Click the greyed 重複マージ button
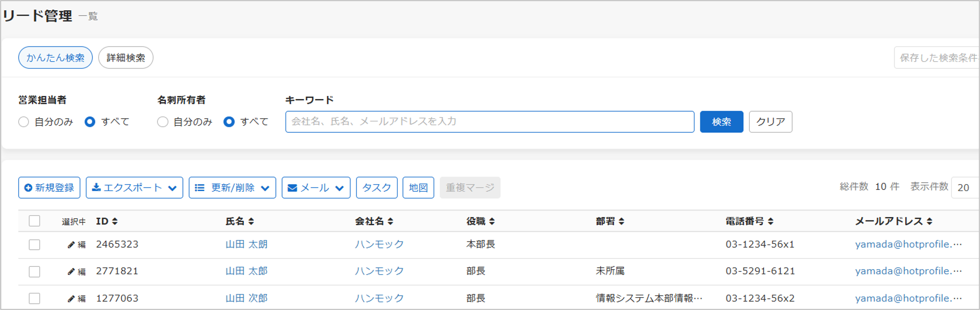Viewport: 980px width, 310px height. click(x=470, y=188)
